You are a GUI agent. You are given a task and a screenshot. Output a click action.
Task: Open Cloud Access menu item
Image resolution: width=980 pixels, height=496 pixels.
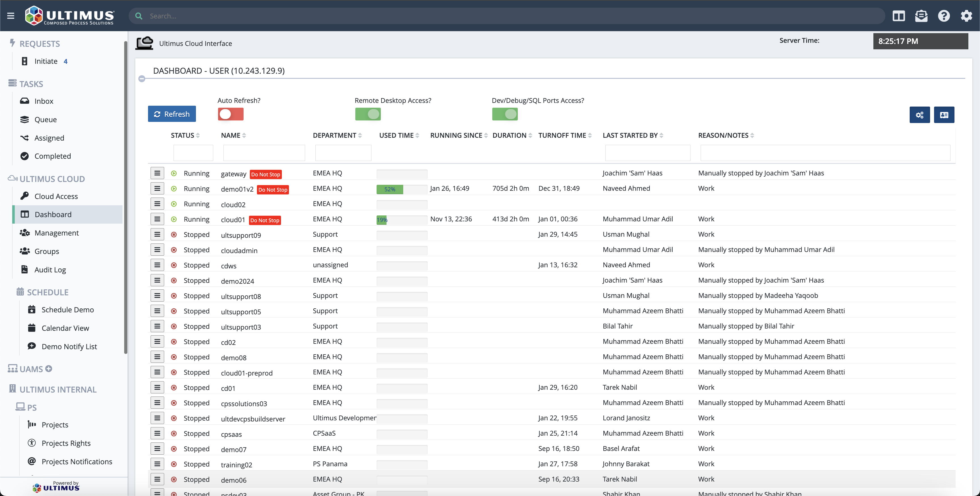56,196
